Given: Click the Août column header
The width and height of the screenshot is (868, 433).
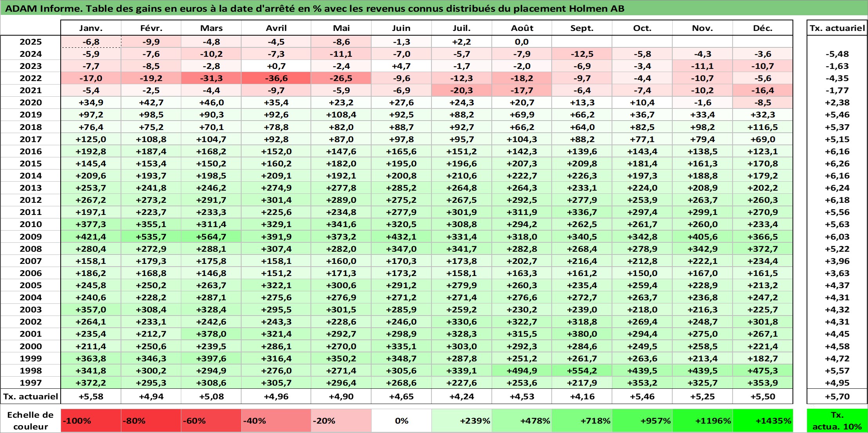Looking at the screenshot, I should click(x=522, y=28).
